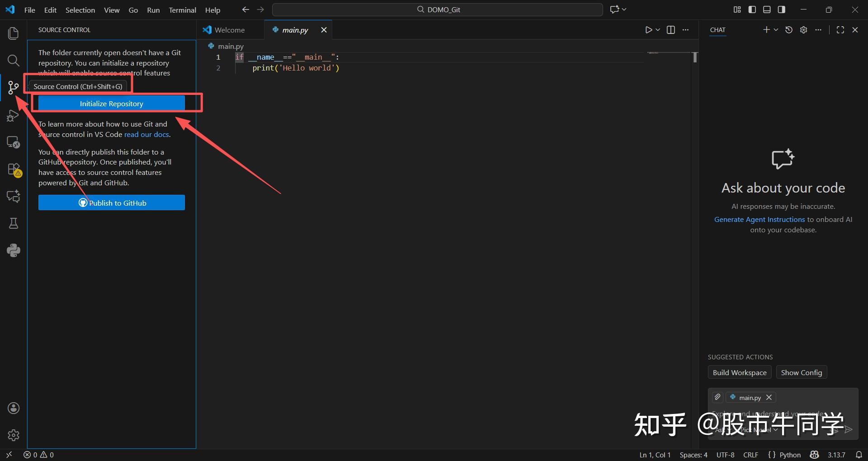Toggle the secondary side bar
The width and height of the screenshot is (868, 461).
(782, 9)
